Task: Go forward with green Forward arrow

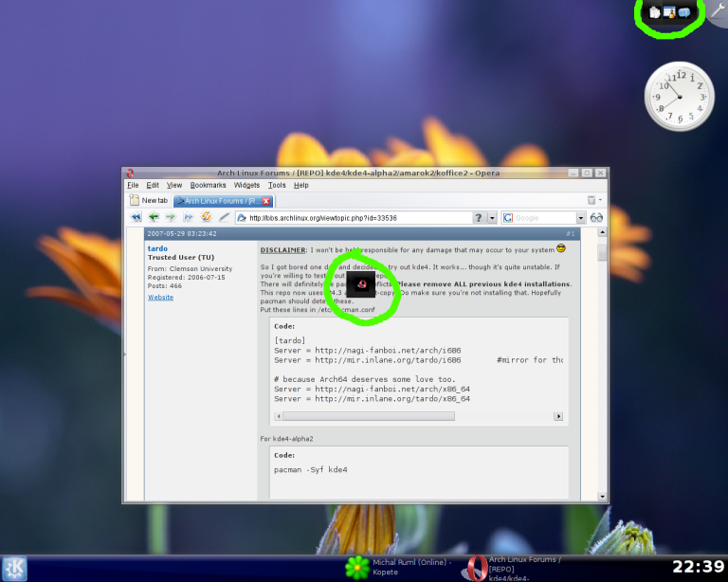Action: (171, 217)
